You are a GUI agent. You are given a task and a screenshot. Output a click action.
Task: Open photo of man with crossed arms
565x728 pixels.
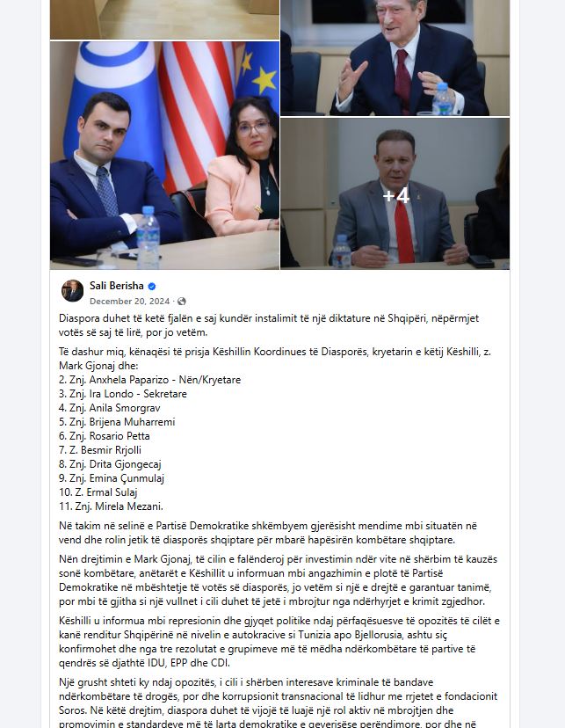[x=164, y=156]
